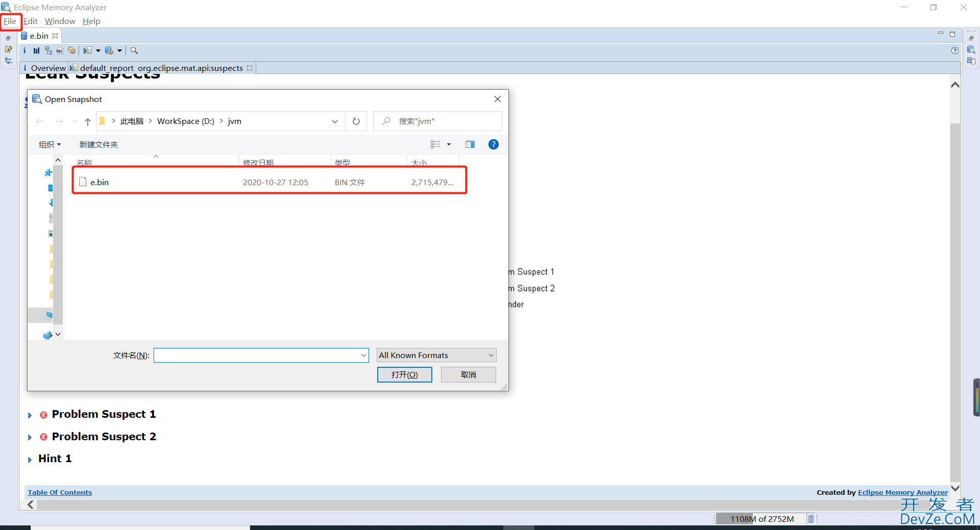Open the Eclipse Memory Analyzer link in the footer

(903, 492)
